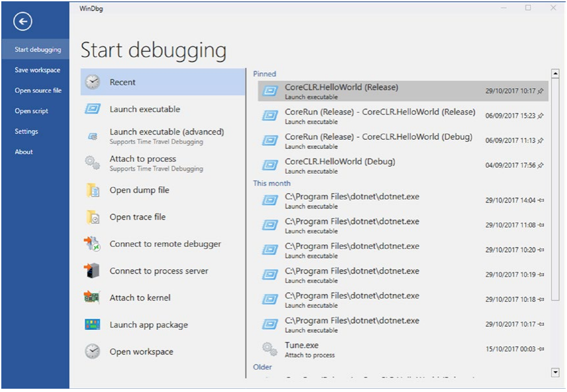Pin the dotnet.exe 29/10/2017 14:04 entry

541,201
